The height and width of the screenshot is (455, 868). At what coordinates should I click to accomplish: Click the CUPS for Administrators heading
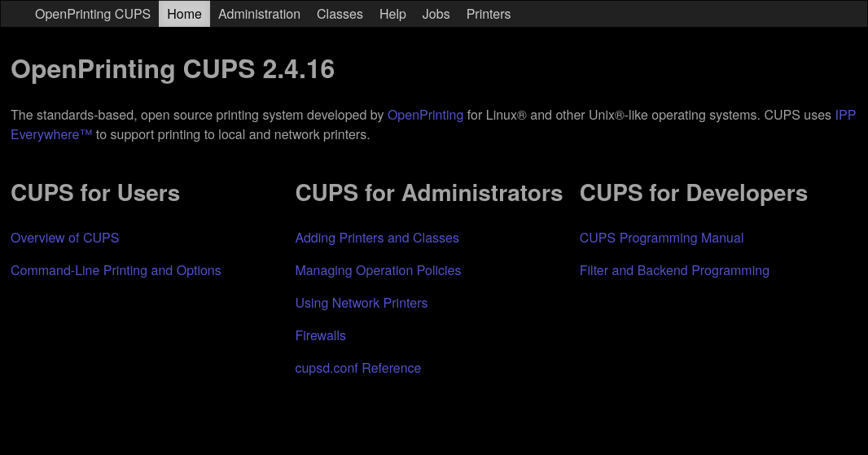pyautogui.click(x=429, y=193)
